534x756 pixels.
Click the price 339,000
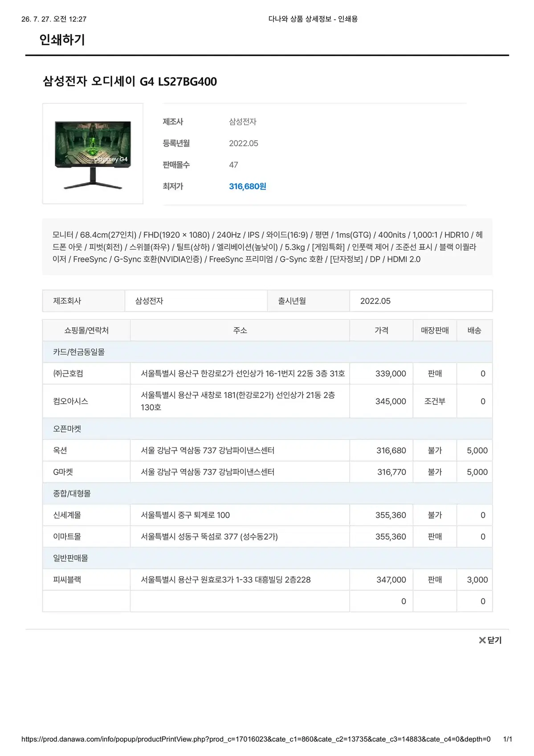point(391,374)
